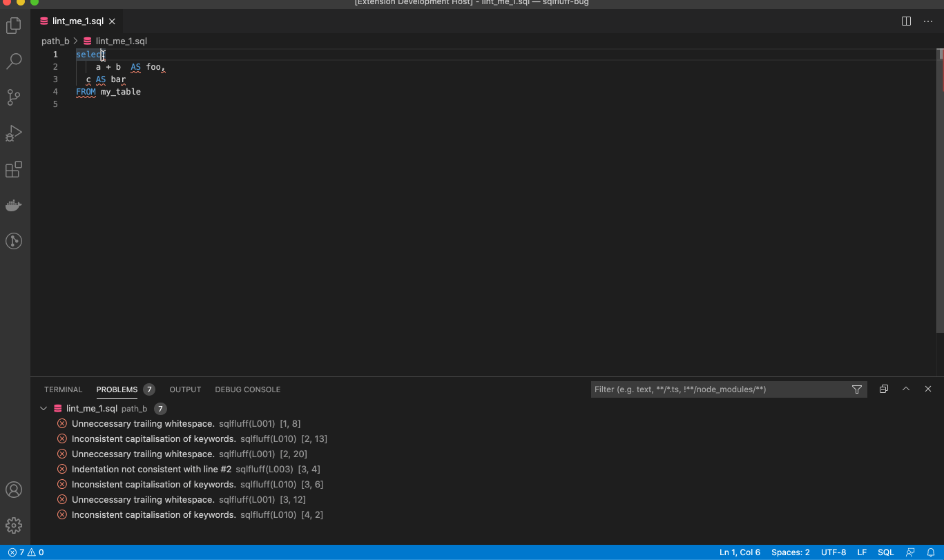The image size is (944, 560).
Task: Switch to the OUTPUT panel tab
Action: (x=185, y=389)
